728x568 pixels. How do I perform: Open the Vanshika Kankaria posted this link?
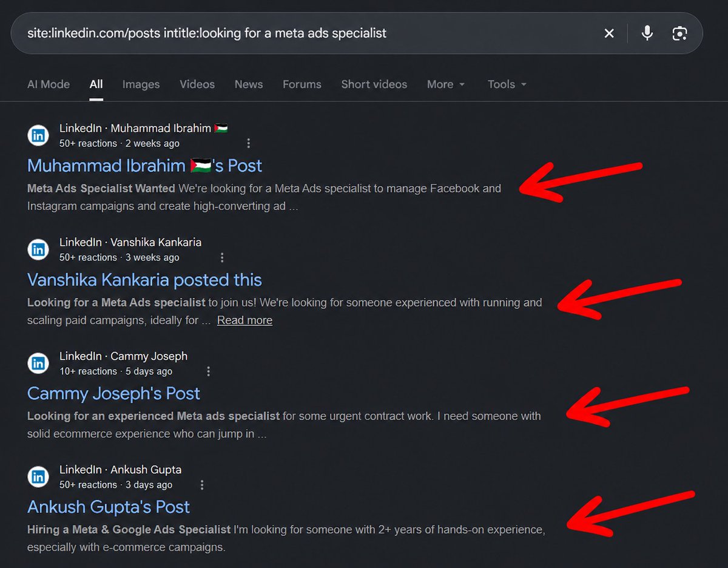coord(144,279)
